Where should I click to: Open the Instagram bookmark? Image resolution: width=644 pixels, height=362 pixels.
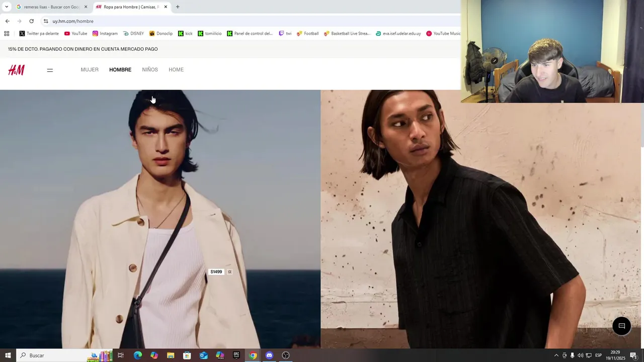(x=105, y=34)
